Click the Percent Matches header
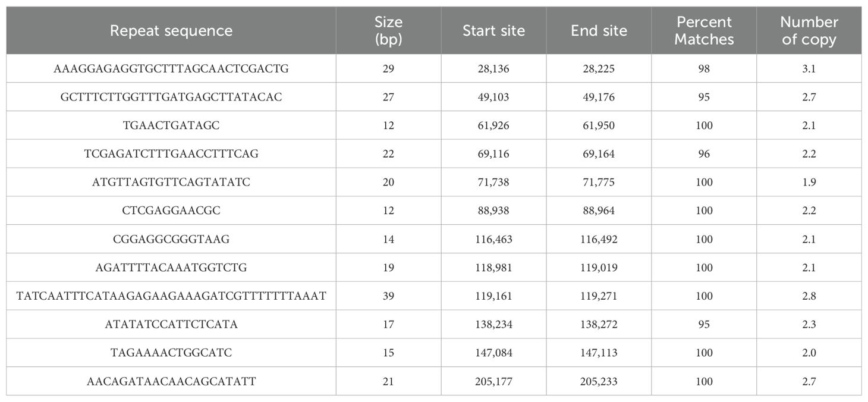This screenshot has height=402, width=868. (x=704, y=31)
